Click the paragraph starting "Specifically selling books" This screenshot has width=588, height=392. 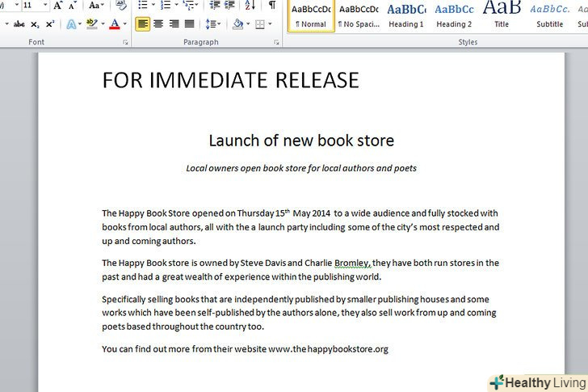click(300, 313)
